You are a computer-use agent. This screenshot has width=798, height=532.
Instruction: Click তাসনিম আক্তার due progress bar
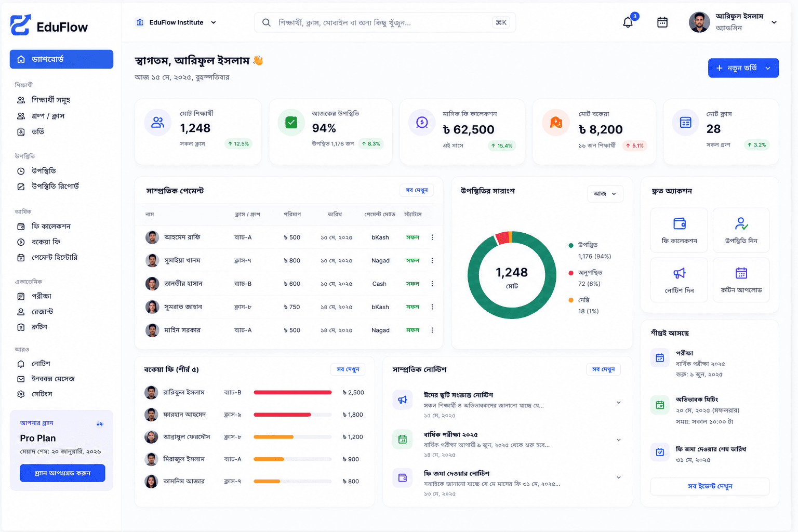[292, 482]
